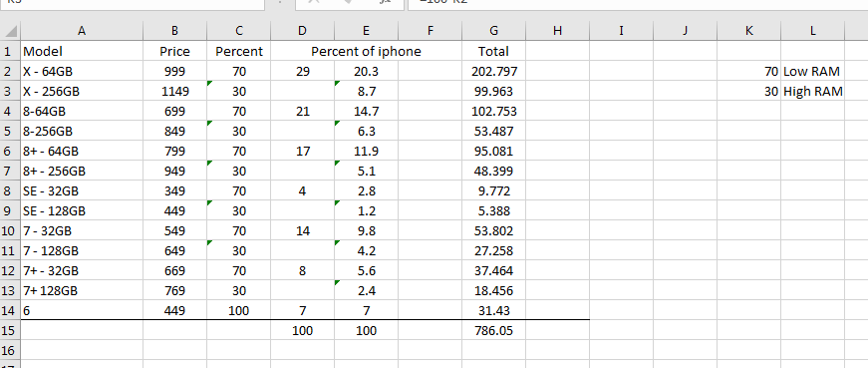
Task: Select price cell 669
Action: click(174, 271)
